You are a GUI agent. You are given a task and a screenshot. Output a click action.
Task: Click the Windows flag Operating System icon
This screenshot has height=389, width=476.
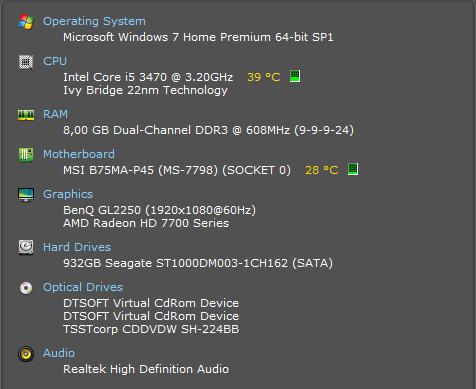point(26,22)
